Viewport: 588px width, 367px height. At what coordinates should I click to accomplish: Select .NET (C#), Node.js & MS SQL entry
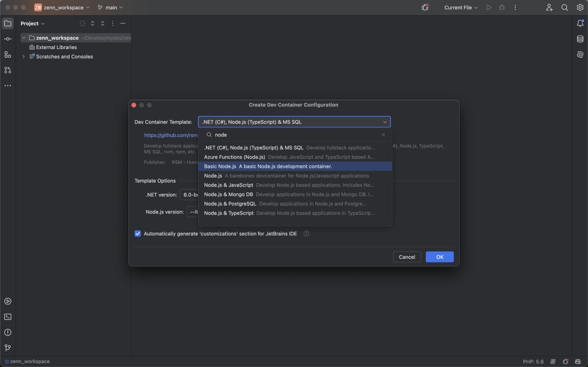[x=295, y=147]
